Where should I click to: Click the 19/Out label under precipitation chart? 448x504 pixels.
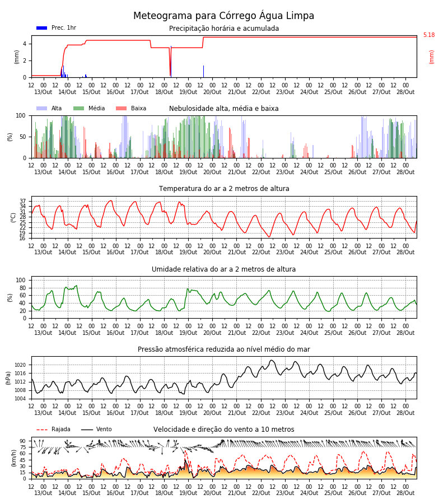(188, 92)
